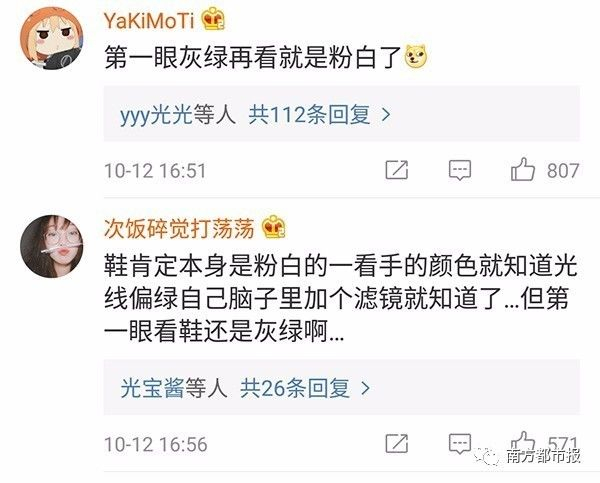Tap comment icon on the 16:56 post
The image size is (600, 483).
point(460,444)
